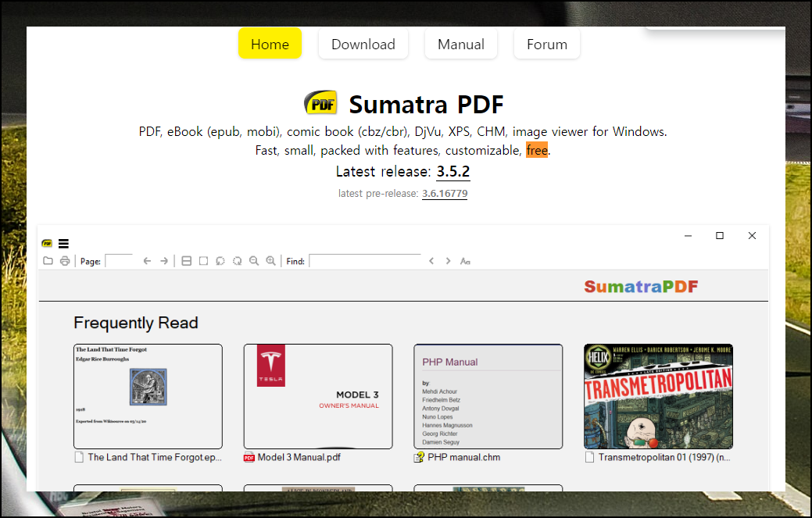Viewport: 812px width, 518px height.
Task: Rotate the document right
Action: pos(237,261)
